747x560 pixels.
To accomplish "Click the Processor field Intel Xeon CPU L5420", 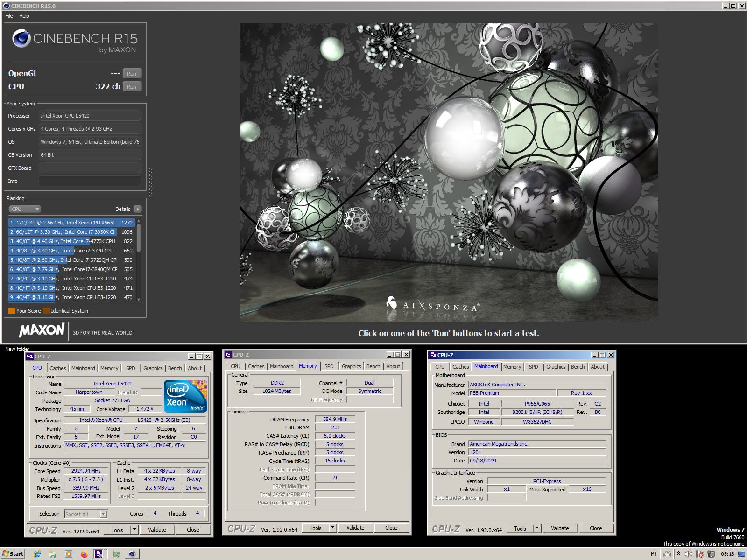I will pyautogui.click(x=90, y=116).
